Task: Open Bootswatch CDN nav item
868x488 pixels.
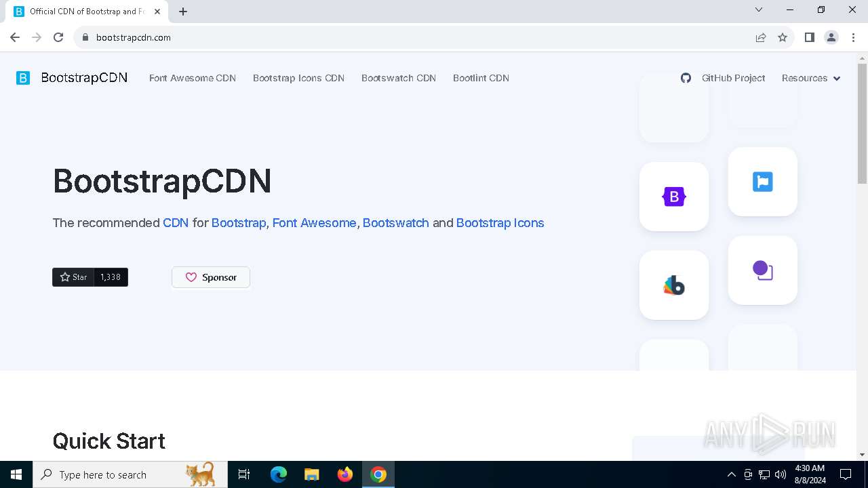Action: coord(399,78)
